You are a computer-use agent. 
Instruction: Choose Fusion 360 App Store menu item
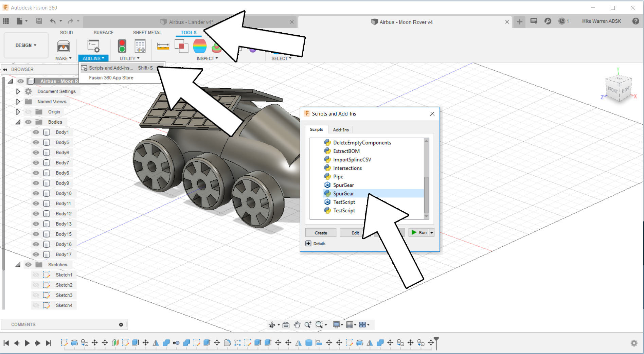111,78
